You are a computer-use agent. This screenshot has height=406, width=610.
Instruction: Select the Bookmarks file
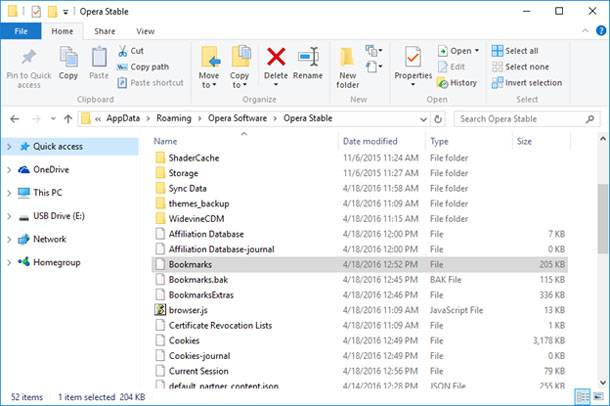tap(359, 264)
